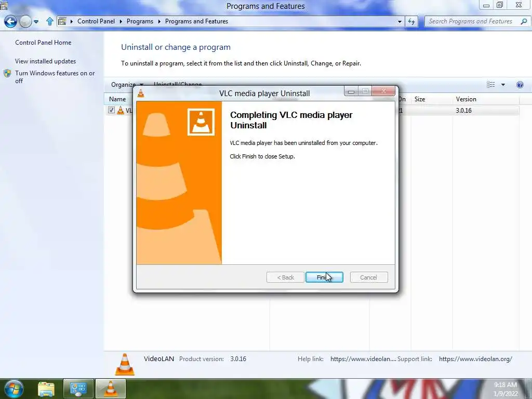This screenshot has width=532, height=399.
Task: Switch to Control Panel taskbar button
Action: click(78, 389)
